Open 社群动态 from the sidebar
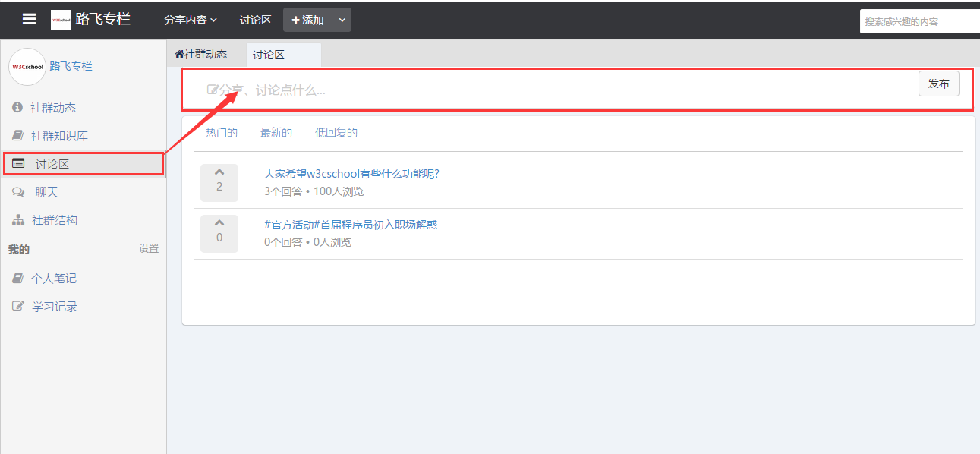Image resolution: width=980 pixels, height=454 pixels. coord(52,108)
